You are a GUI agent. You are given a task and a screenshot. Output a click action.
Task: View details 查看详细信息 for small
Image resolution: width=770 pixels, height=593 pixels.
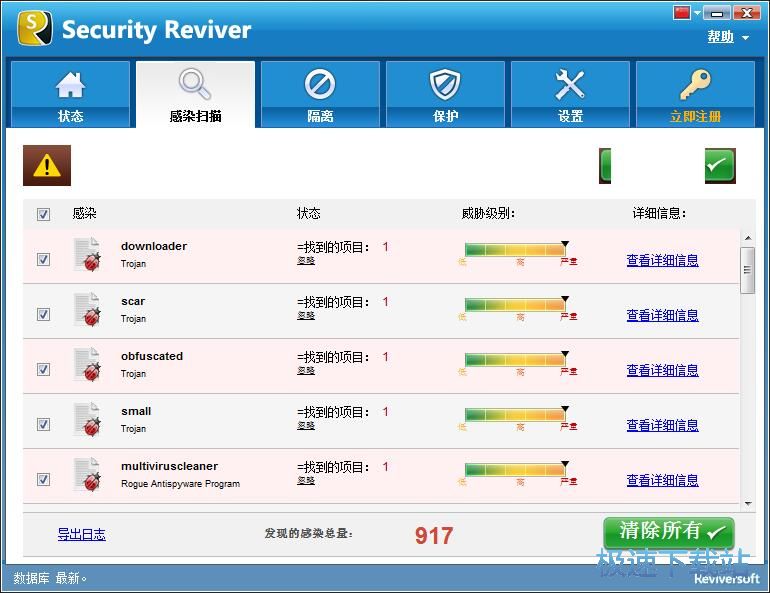(x=662, y=425)
